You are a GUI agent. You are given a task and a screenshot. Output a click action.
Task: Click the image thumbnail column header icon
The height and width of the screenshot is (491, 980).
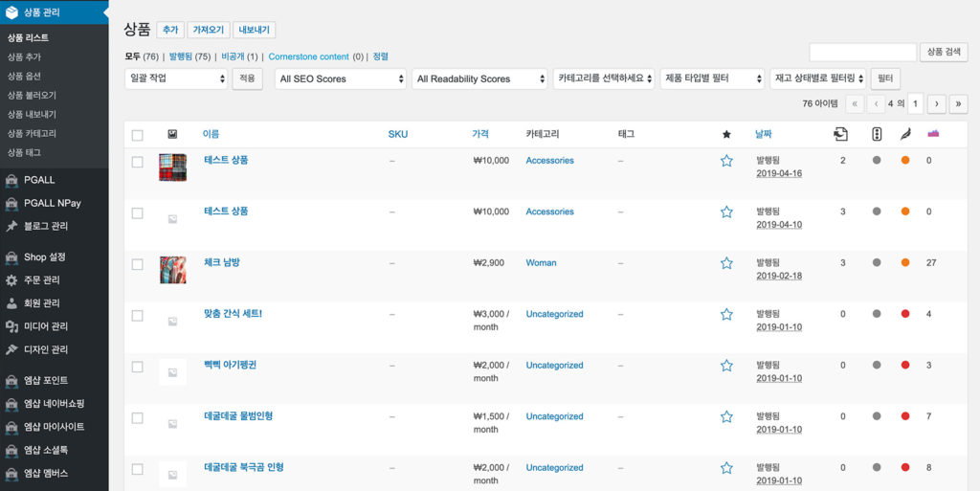pos(172,134)
